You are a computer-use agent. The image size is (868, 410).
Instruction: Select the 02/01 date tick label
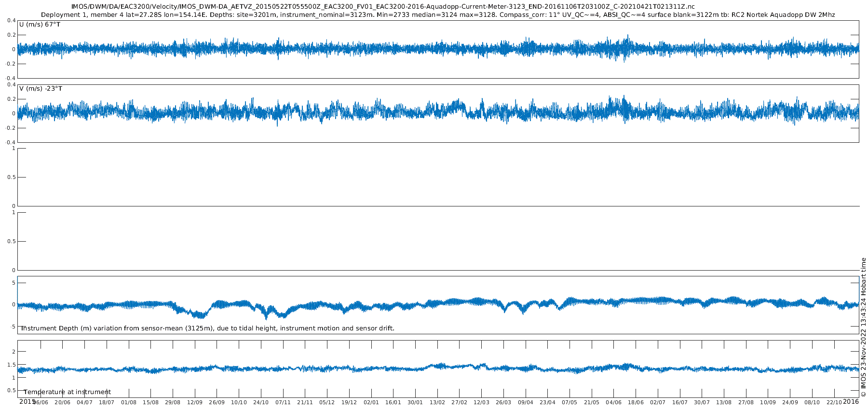point(371,402)
